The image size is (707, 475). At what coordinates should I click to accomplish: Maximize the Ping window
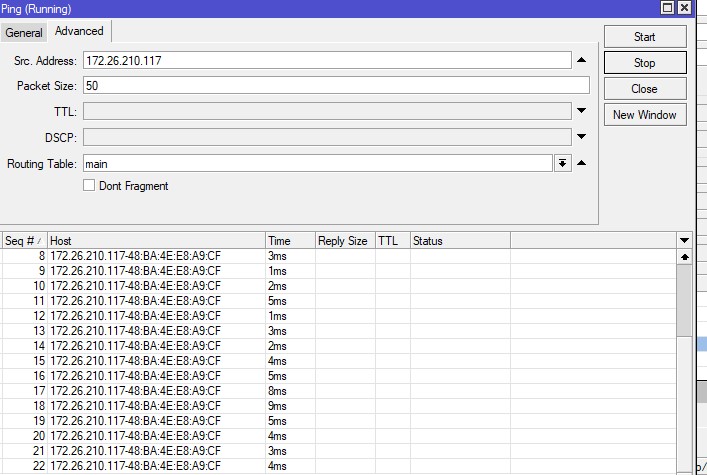pos(667,8)
